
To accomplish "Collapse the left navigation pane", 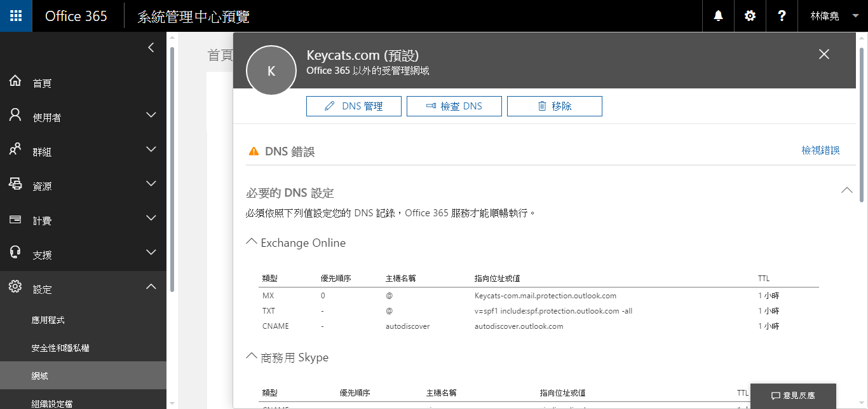I will tap(151, 47).
